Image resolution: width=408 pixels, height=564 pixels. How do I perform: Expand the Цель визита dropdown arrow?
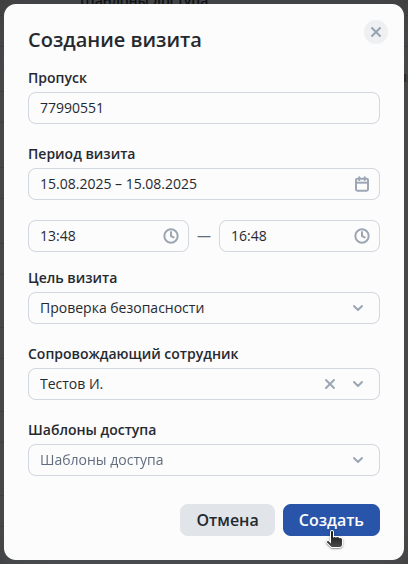(358, 308)
